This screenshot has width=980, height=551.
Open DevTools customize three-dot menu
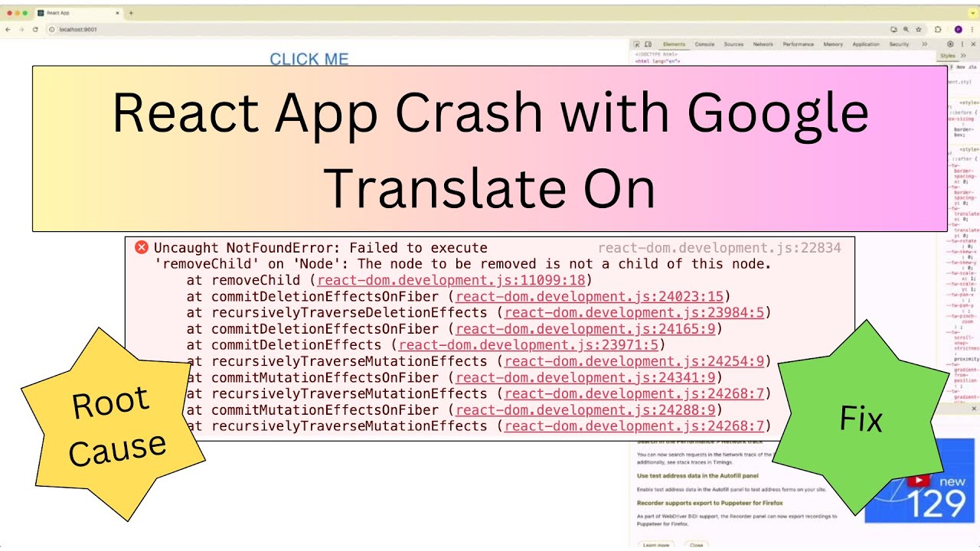tap(962, 44)
